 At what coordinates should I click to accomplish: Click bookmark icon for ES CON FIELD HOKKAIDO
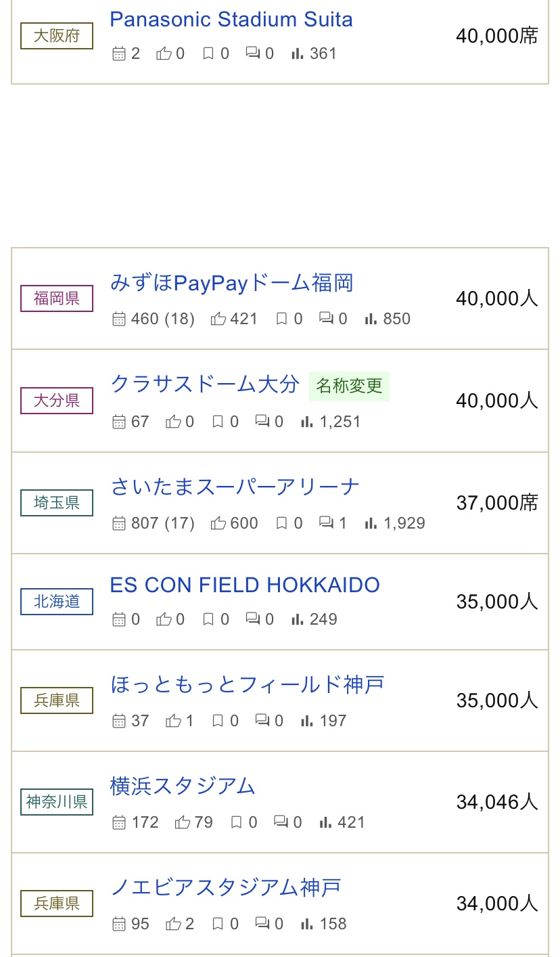pos(208,619)
